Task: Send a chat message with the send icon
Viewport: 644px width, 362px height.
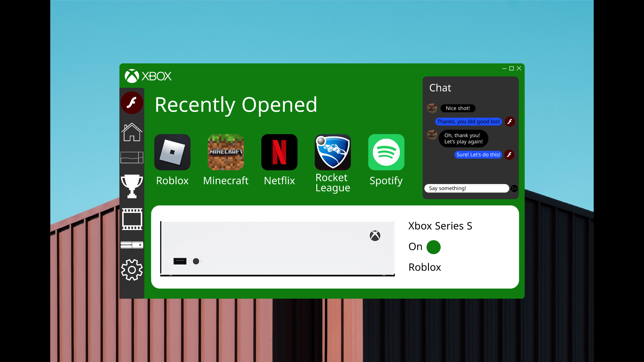Action: tap(514, 188)
